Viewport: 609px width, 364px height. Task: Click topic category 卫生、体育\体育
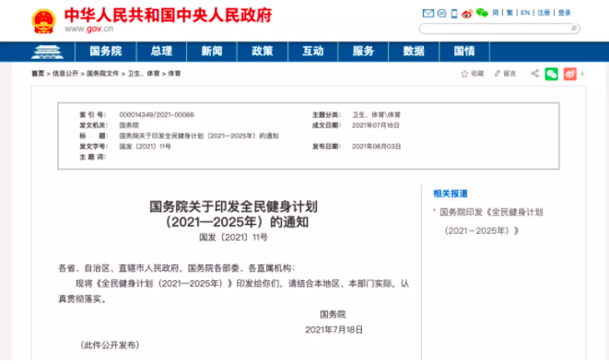(376, 114)
